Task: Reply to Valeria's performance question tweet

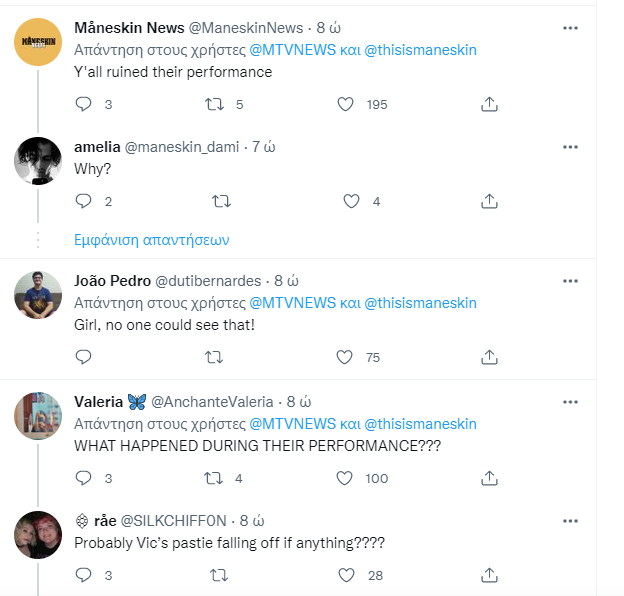Action: (84, 478)
